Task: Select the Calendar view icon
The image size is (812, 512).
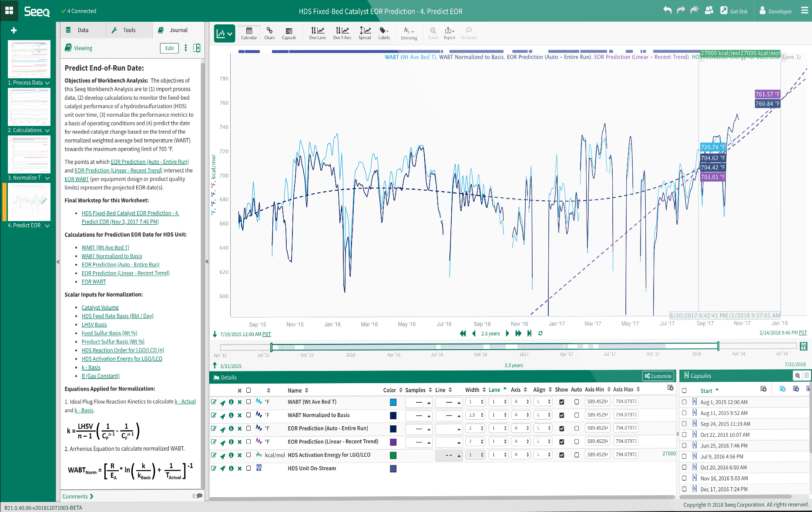Action: coord(249,33)
